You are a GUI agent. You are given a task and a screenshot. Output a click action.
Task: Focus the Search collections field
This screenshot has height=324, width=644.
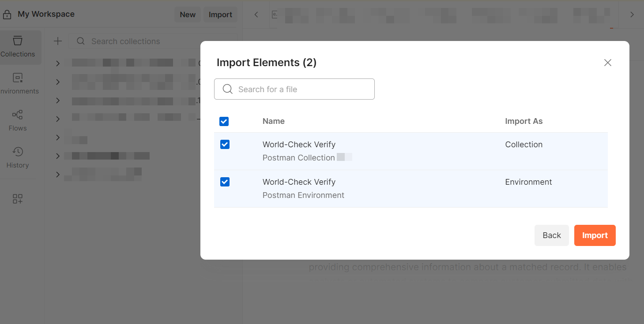click(153, 41)
